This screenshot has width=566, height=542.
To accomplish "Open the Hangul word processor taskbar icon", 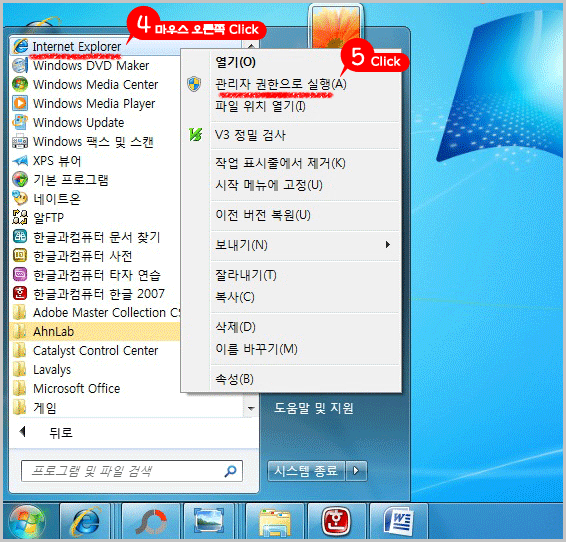I will [x=336, y=522].
